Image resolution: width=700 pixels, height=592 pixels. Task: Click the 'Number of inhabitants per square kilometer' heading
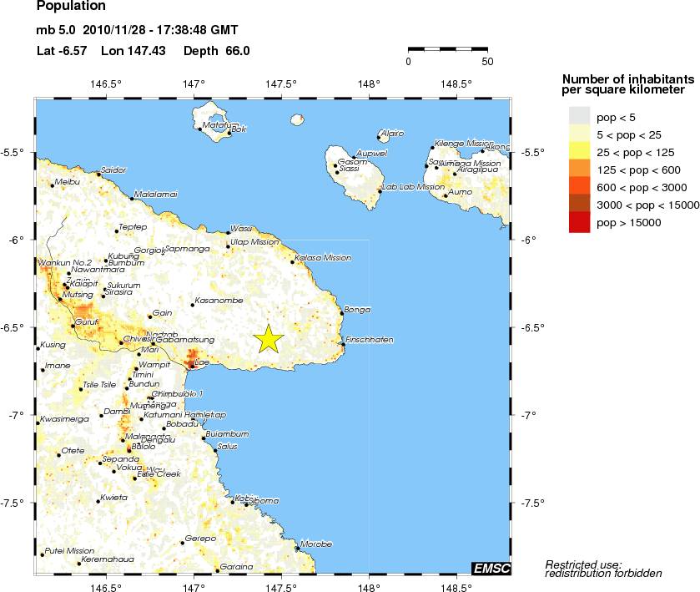click(x=627, y=84)
